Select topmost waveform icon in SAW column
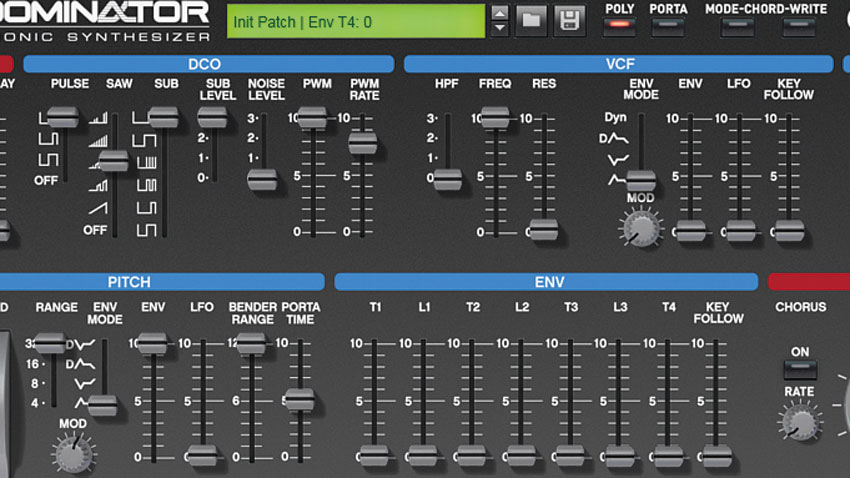The width and height of the screenshot is (850, 478). pyautogui.click(x=98, y=118)
